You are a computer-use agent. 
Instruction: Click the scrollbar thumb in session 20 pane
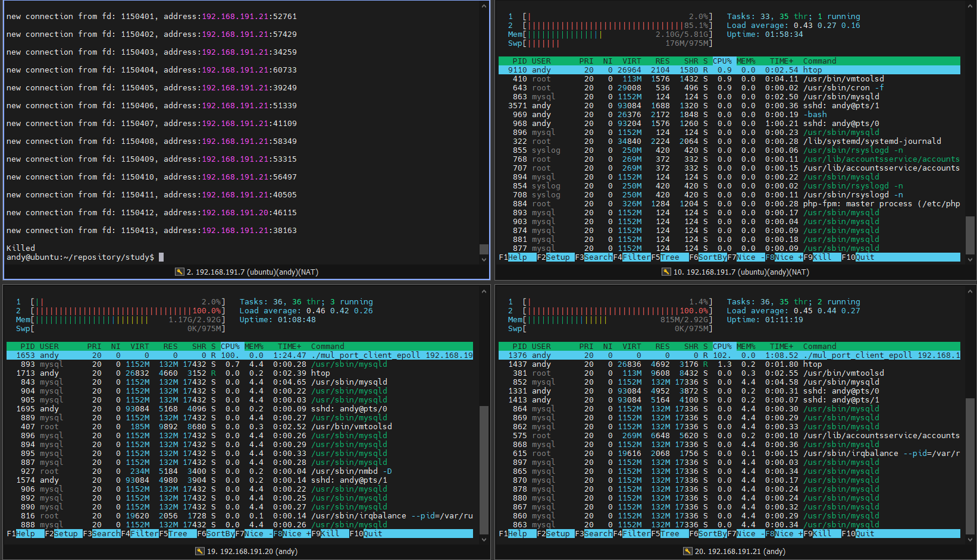[x=970, y=465]
